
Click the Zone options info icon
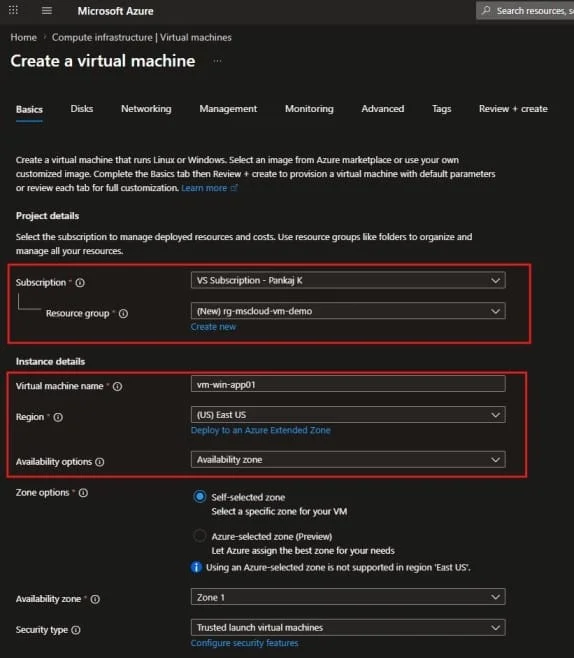click(83, 493)
